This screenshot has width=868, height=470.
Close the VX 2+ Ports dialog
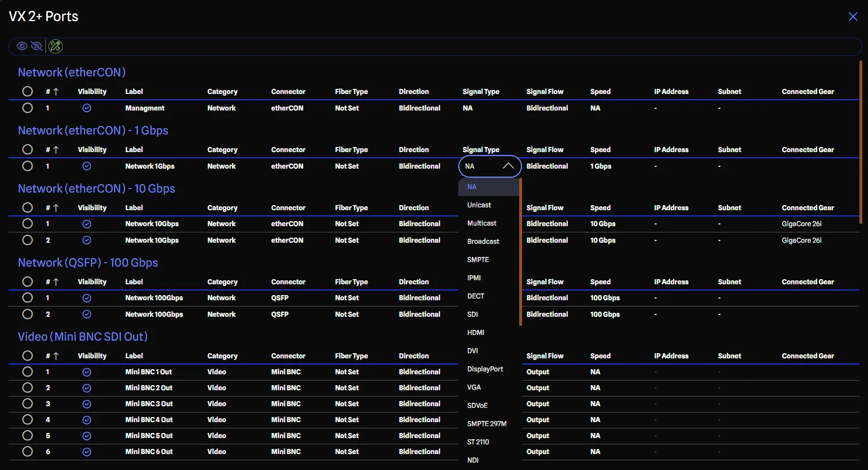[x=853, y=17]
